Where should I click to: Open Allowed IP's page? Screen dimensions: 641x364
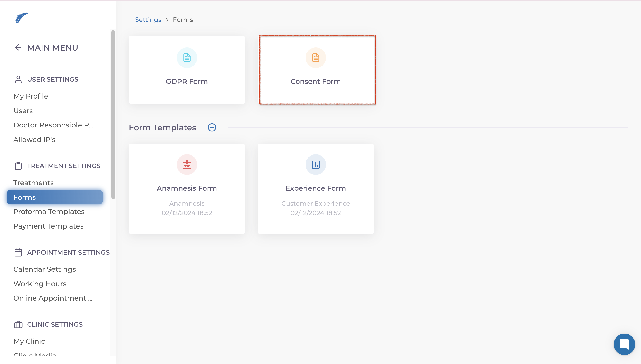(x=34, y=140)
